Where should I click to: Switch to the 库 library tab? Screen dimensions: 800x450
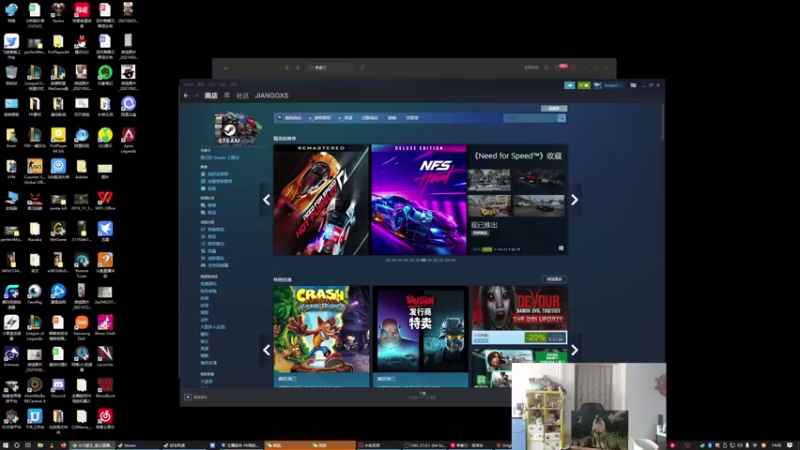coord(227,95)
